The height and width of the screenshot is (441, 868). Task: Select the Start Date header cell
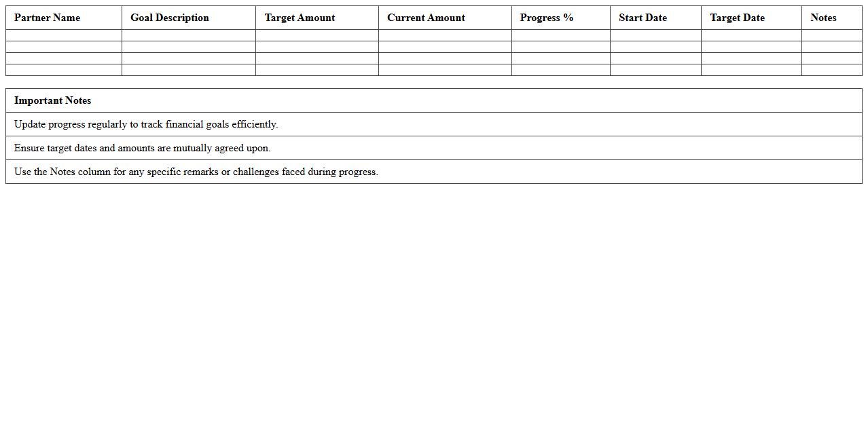[x=643, y=18]
